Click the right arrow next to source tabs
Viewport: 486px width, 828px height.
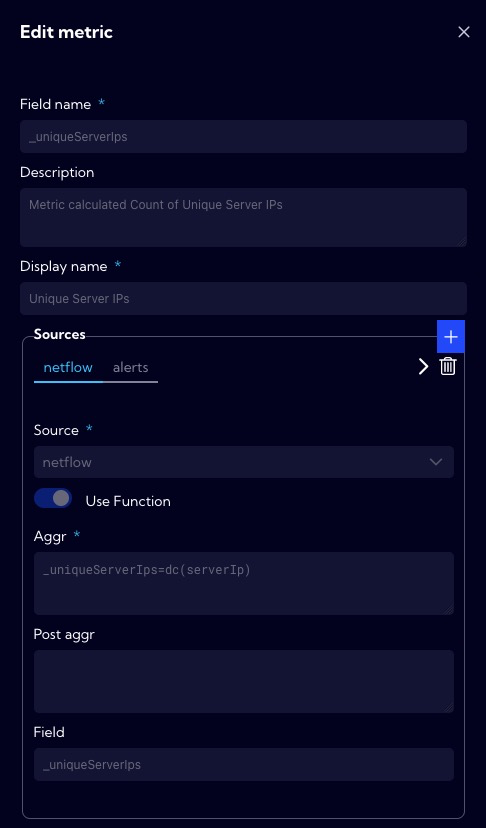pyautogui.click(x=423, y=366)
